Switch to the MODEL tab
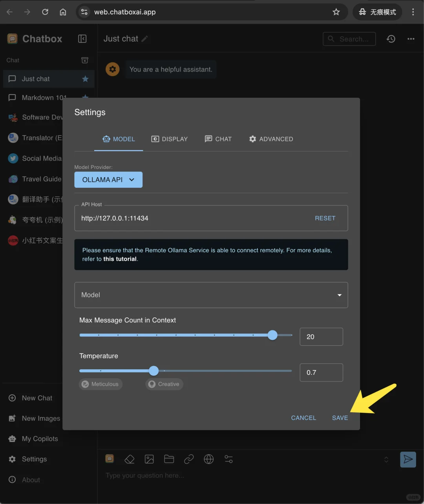 [119, 139]
